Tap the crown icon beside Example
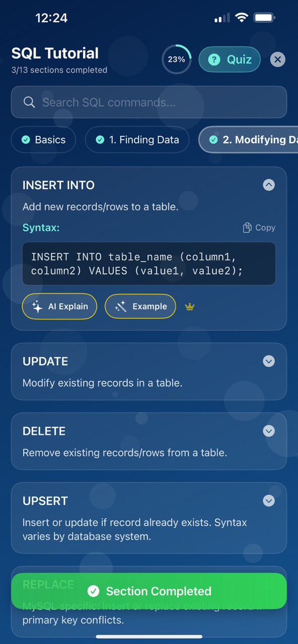Image resolution: width=298 pixels, height=644 pixels. point(190,306)
